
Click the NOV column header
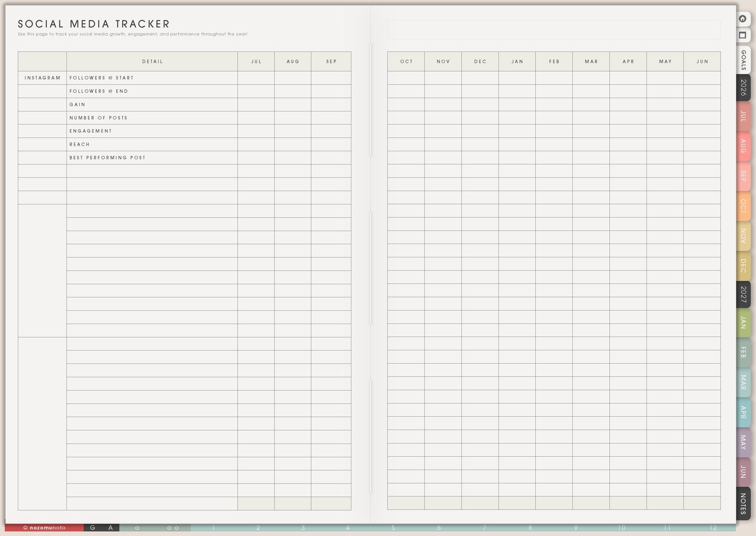pos(443,62)
